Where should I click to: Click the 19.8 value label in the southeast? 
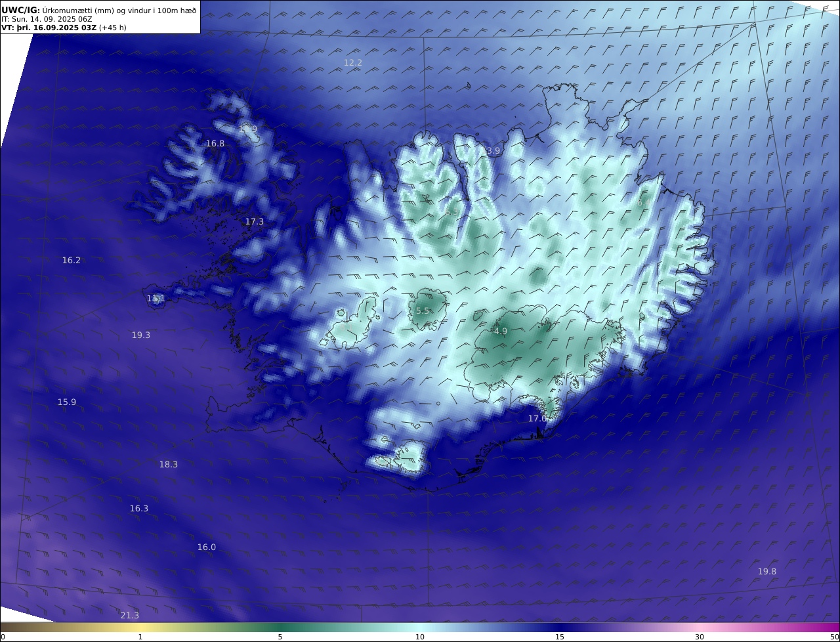[x=767, y=572]
